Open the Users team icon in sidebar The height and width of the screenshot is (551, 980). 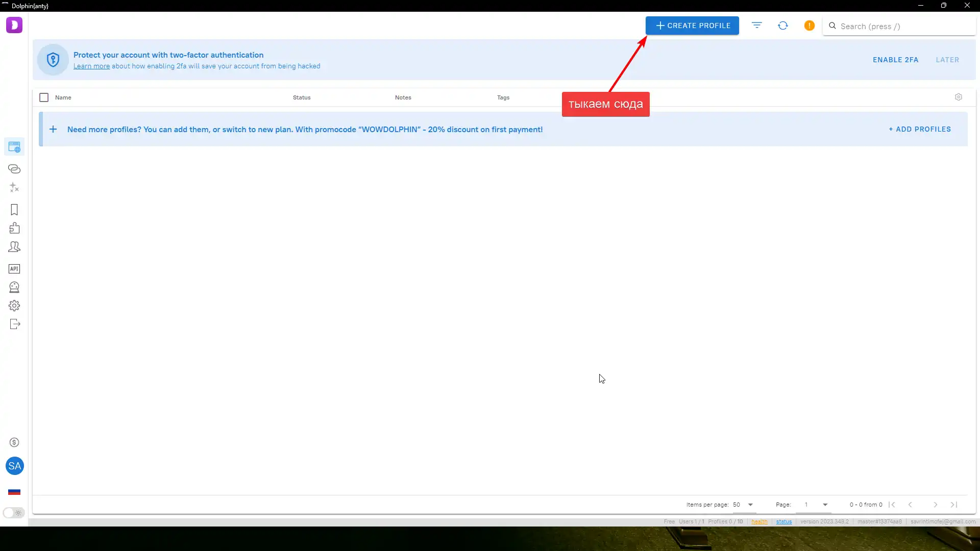point(14,247)
